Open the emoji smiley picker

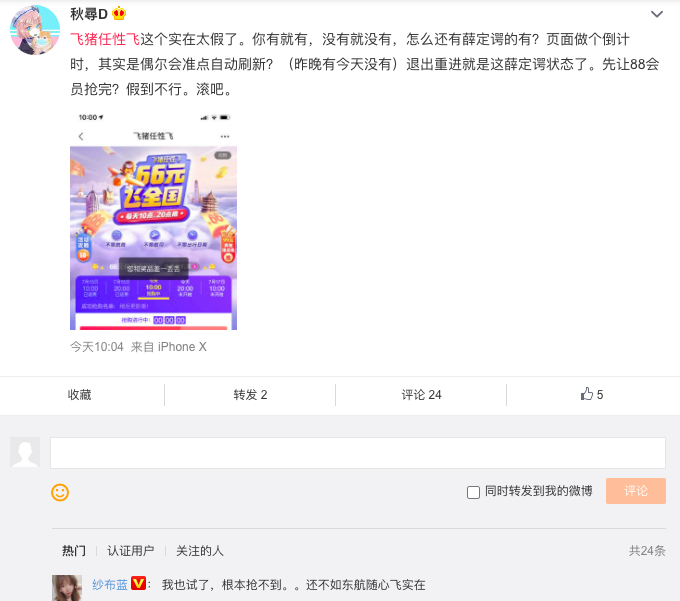pyautogui.click(x=60, y=492)
